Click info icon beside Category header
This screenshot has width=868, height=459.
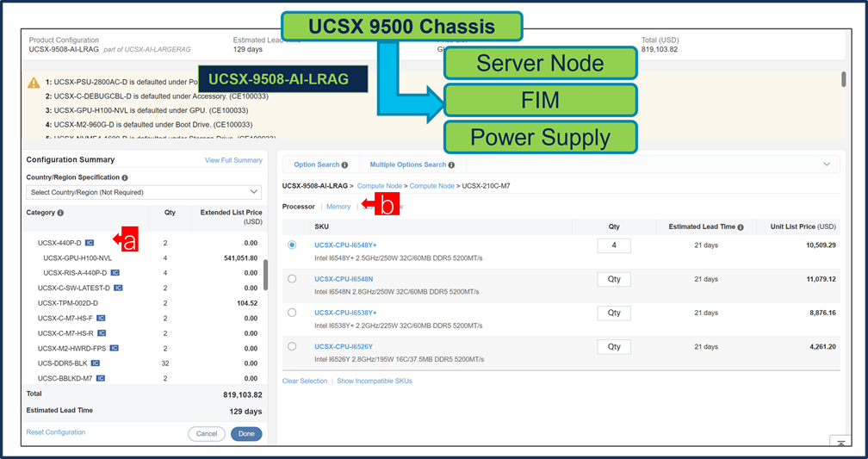pyautogui.click(x=60, y=213)
